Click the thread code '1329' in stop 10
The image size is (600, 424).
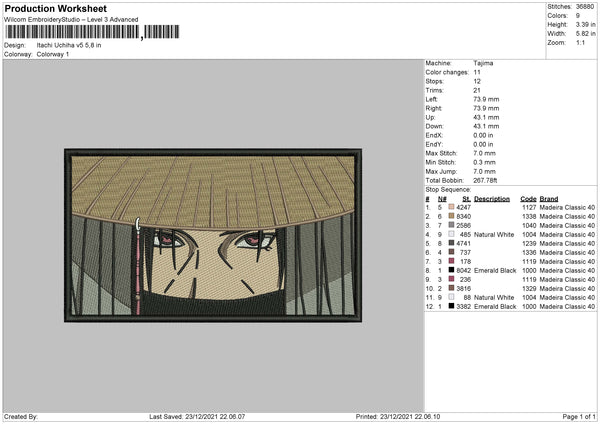pos(529,288)
